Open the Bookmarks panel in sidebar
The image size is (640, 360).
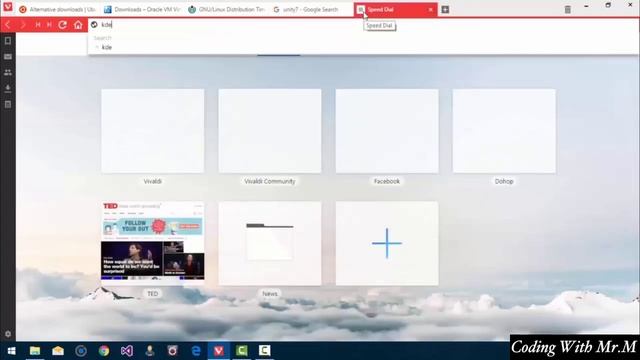pos(8,41)
